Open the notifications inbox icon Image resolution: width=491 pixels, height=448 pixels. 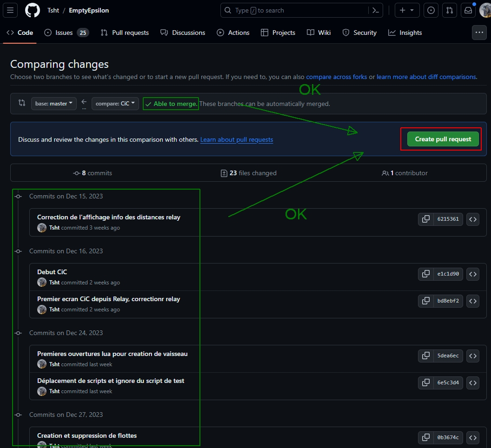[x=467, y=10]
